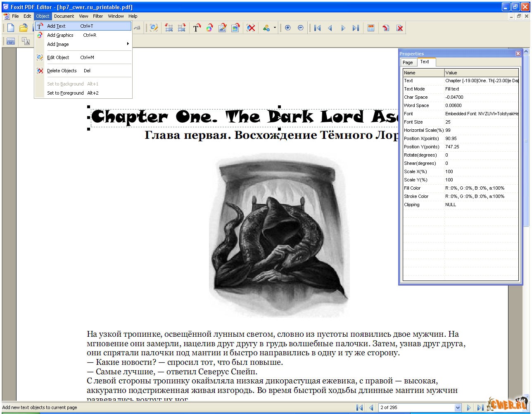Close the Properties panel
The width and height of the screenshot is (532, 414).
[518, 53]
